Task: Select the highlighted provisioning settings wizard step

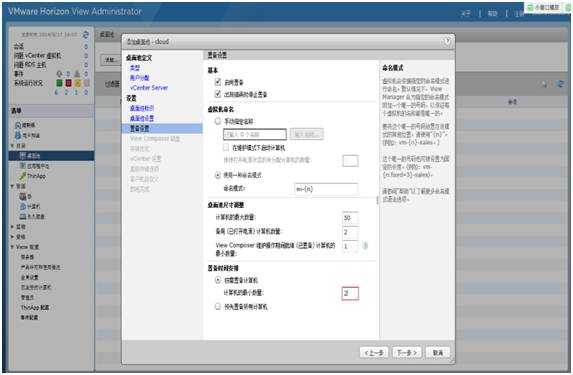Action: pos(162,128)
